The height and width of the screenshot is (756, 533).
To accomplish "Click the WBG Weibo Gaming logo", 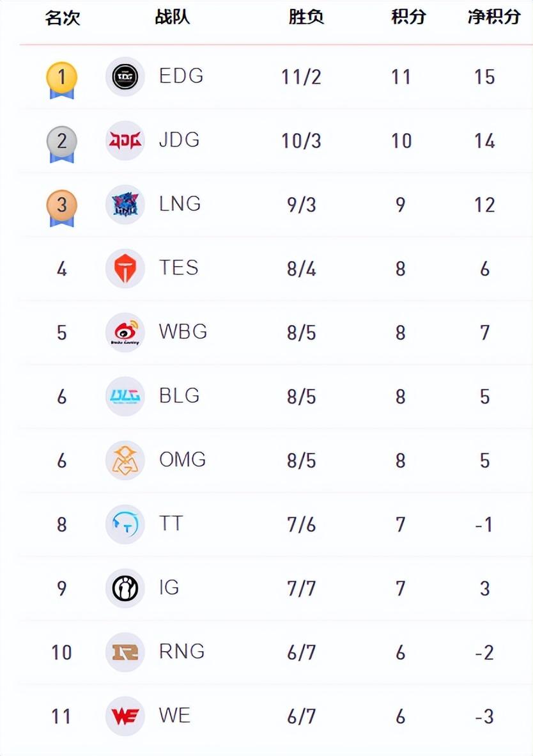I will 125,333.
